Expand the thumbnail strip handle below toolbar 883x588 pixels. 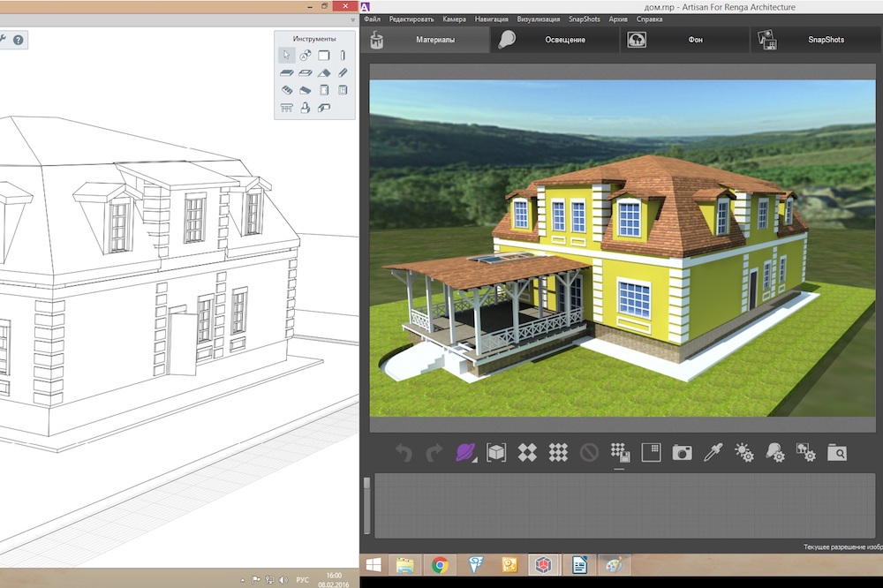click(367, 483)
